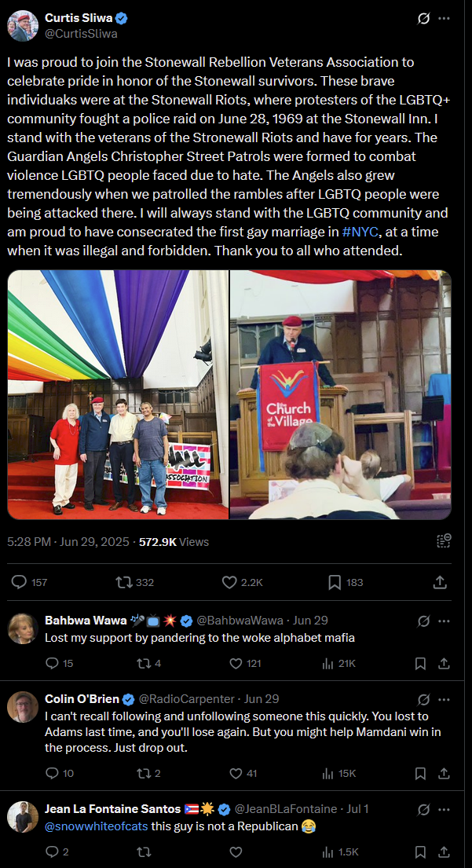This screenshot has height=868, width=472.
Task: Open tweet-reading tool icon beside view count
Action: coord(444,541)
